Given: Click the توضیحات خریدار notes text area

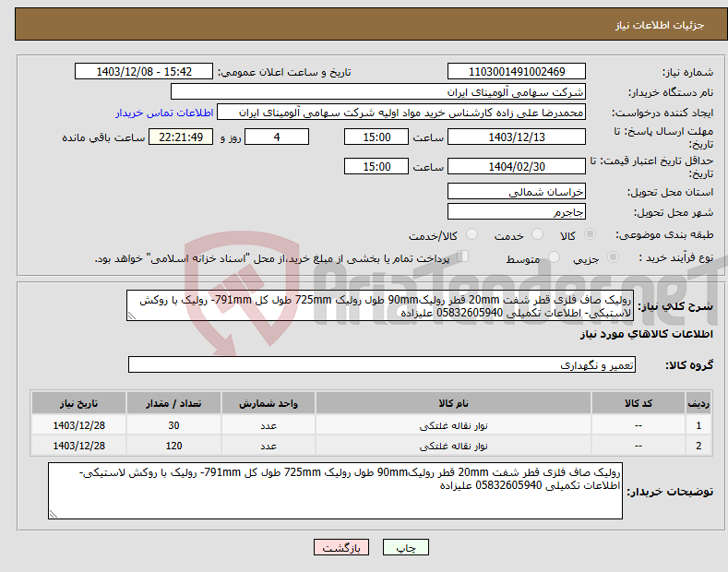Looking at the screenshot, I should pyautogui.click(x=335, y=491).
